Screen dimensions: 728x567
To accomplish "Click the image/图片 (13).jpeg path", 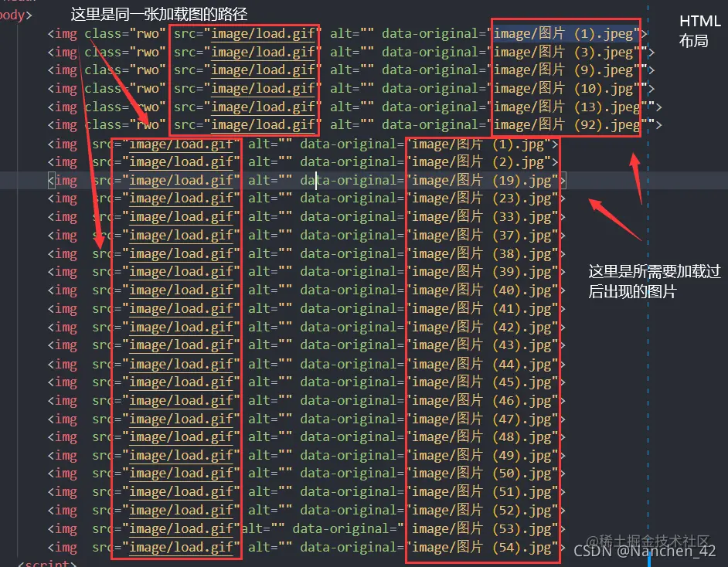I will tap(567, 107).
